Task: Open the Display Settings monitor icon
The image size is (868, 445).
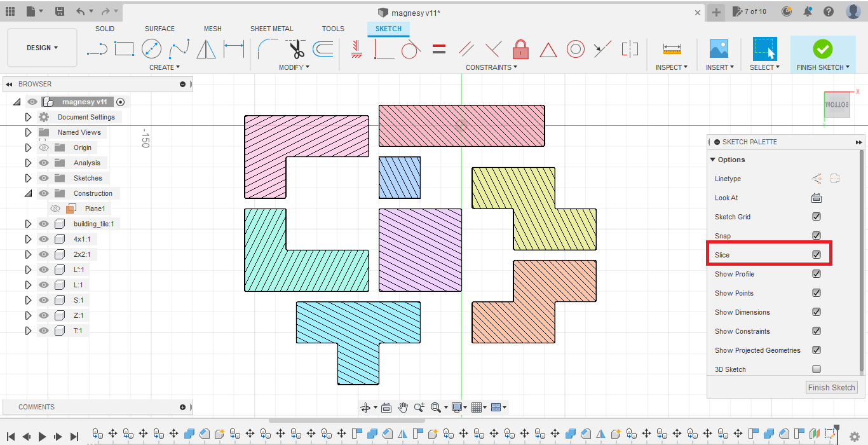Action: (456, 407)
